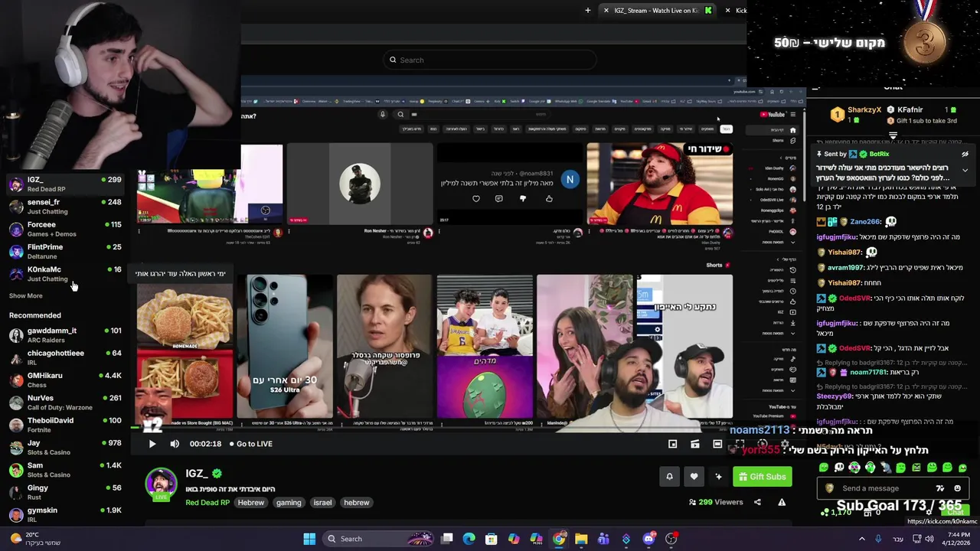980x551 pixels.
Task: Show hidden system tray icons chevron
Action: pyautogui.click(x=861, y=539)
